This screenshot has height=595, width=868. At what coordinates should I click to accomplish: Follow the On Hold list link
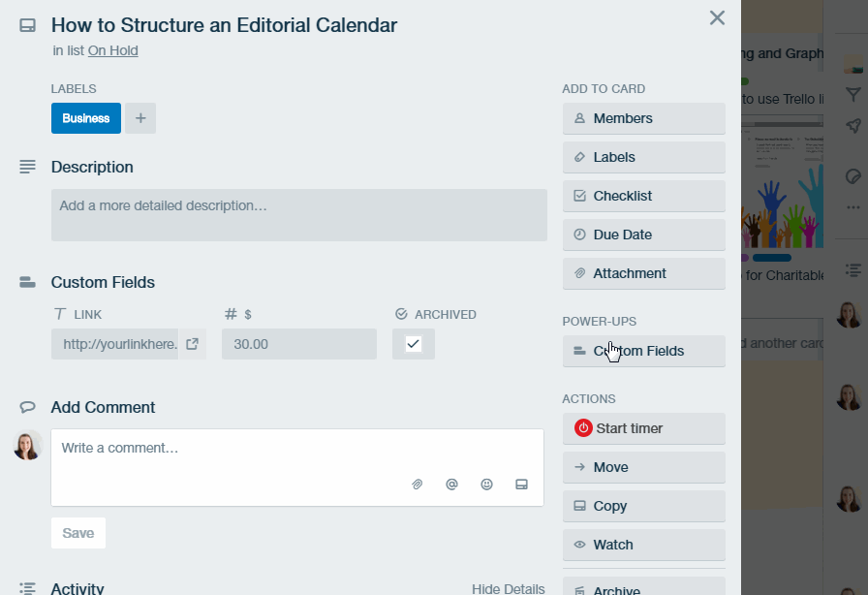tap(113, 50)
